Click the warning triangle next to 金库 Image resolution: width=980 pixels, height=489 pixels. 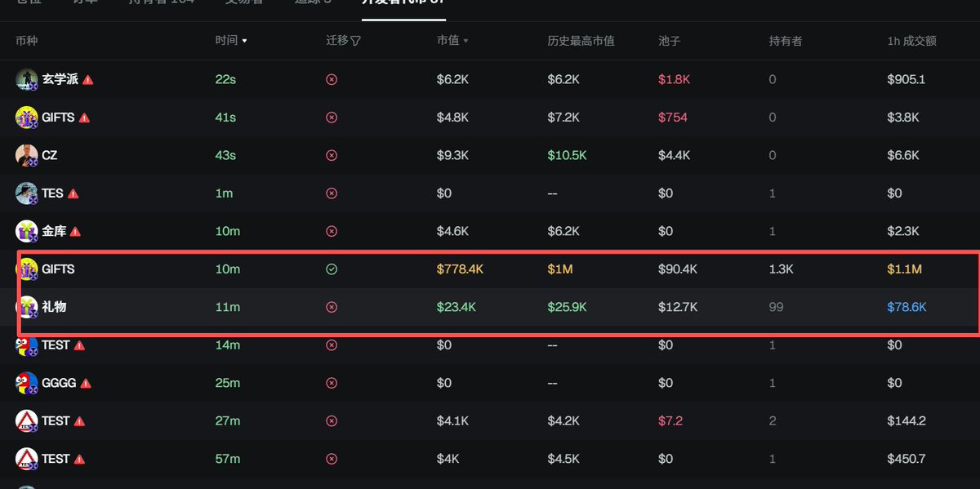[75, 232]
